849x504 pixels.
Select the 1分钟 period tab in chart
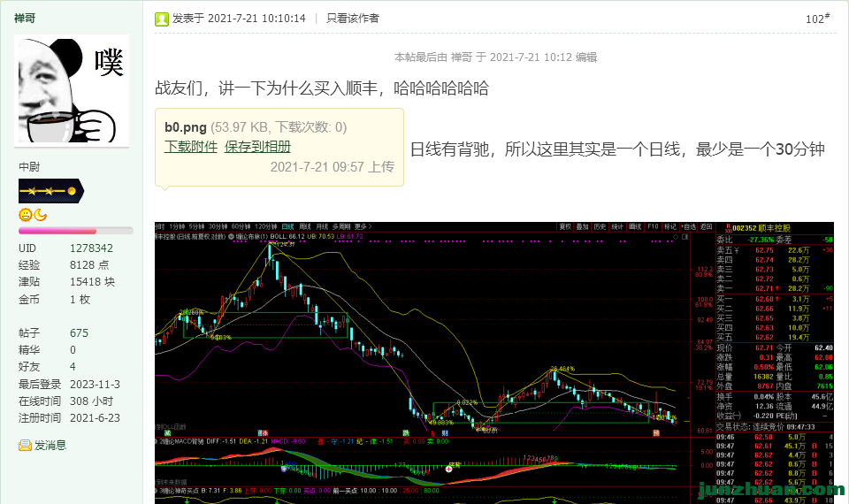pyautogui.click(x=177, y=226)
